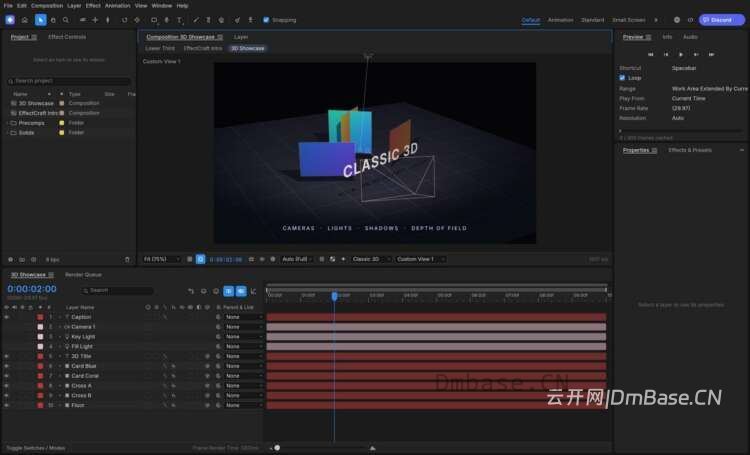
Task: Hide the Card Blue layer eye toggle
Action: pos(7,366)
